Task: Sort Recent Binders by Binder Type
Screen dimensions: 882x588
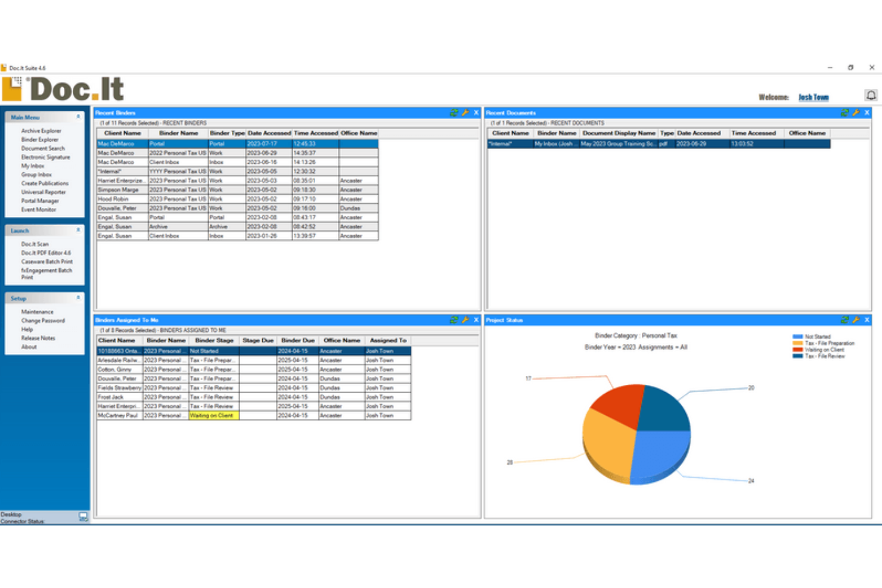Action: click(x=227, y=133)
